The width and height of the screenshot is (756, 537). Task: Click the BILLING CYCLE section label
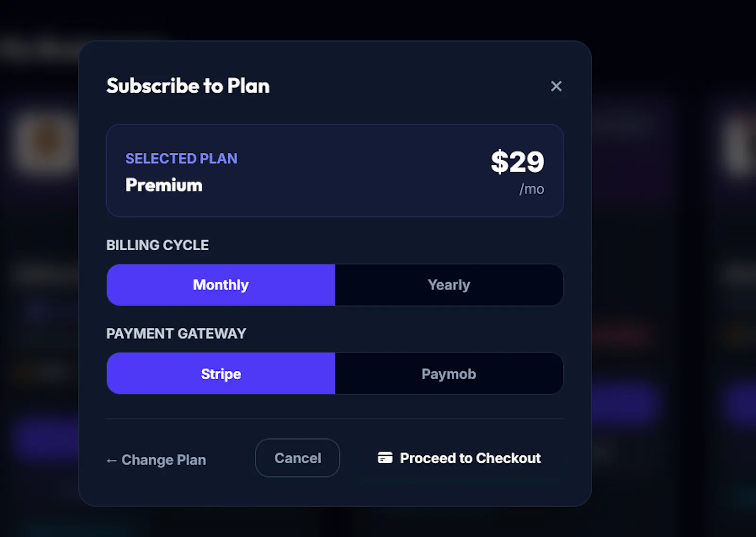(x=157, y=245)
